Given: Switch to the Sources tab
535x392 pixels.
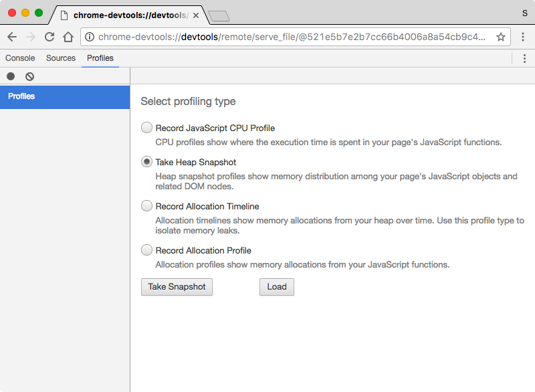Looking at the screenshot, I should [x=61, y=58].
